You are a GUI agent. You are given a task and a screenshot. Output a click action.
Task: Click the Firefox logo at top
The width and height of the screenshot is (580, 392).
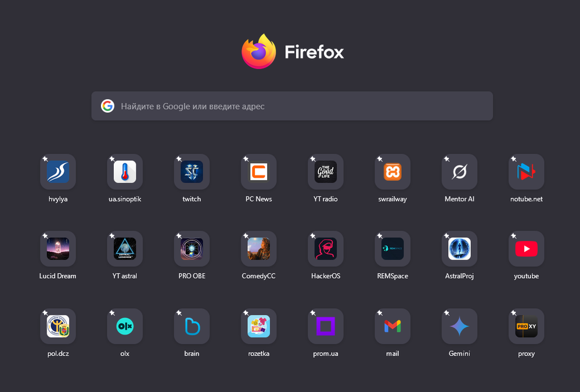[x=258, y=52]
